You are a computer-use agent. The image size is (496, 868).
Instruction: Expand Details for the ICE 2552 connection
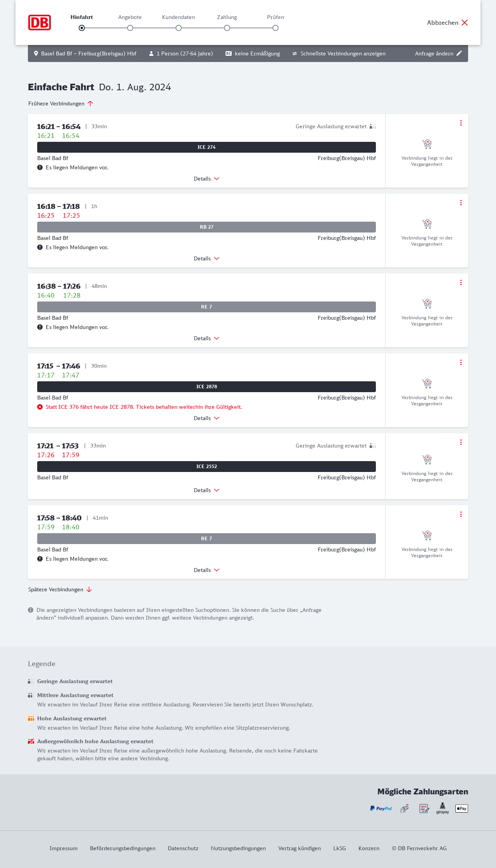point(207,490)
